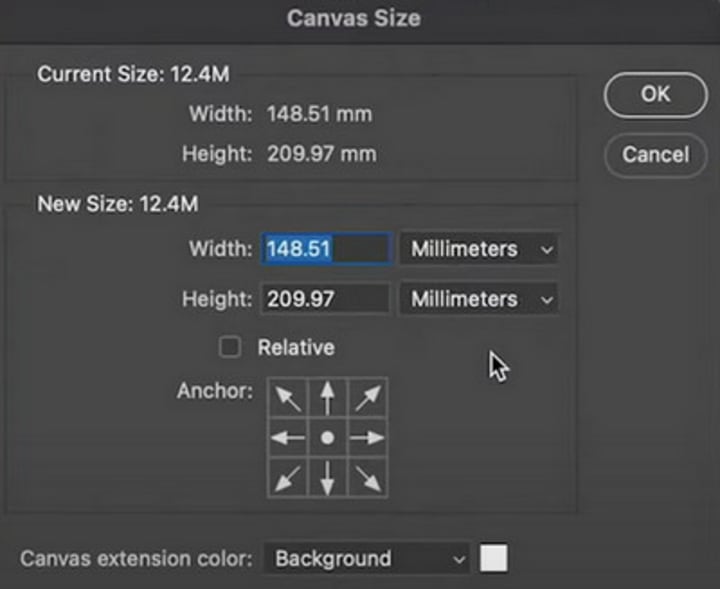This screenshot has height=589, width=720.
Task: Expand the Canvas extension color dropdown
Action: [x=366, y=558]
